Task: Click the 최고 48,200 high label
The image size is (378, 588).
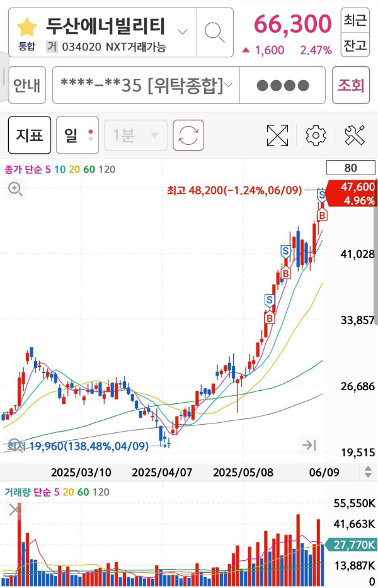Action: 234,190
